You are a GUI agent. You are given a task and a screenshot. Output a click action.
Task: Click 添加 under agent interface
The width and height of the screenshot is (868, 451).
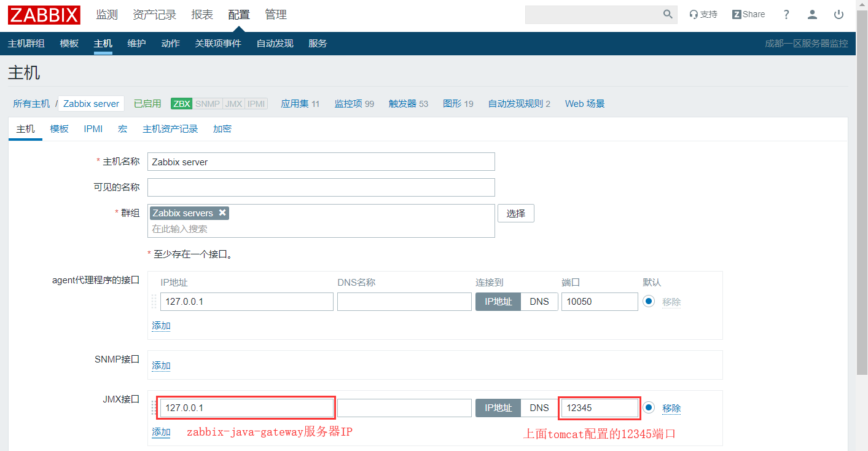[161, 326]
